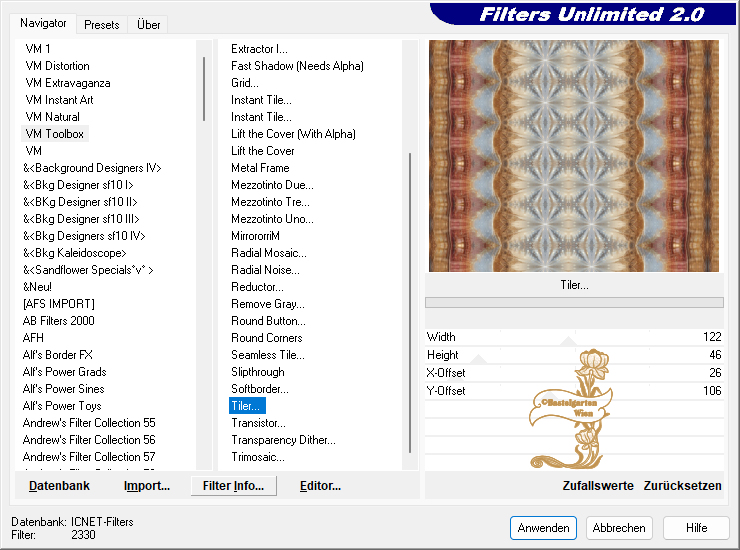Image resolution: width=740 pixels, height=550 pixels.
Task: Switch to the Presets tab
Action: pyautogui.click(x=102, y=24)
